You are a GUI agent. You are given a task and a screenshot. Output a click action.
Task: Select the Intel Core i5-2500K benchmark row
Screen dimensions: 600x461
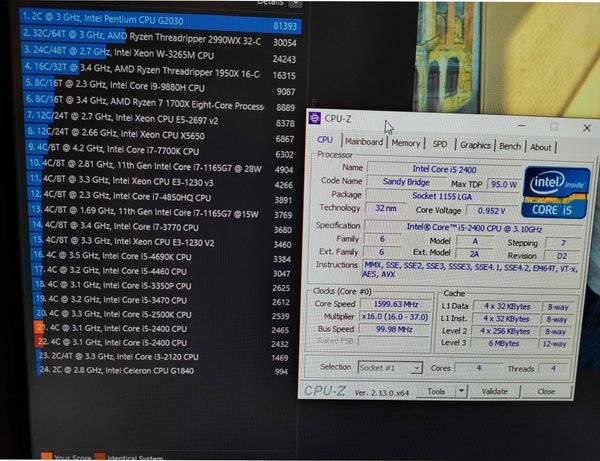(x=162, y=314)
